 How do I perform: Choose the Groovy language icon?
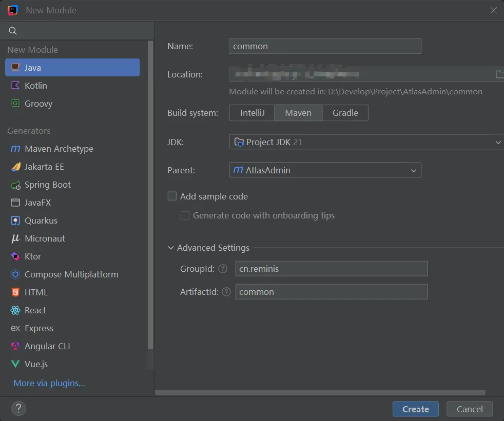pos(15,104)
